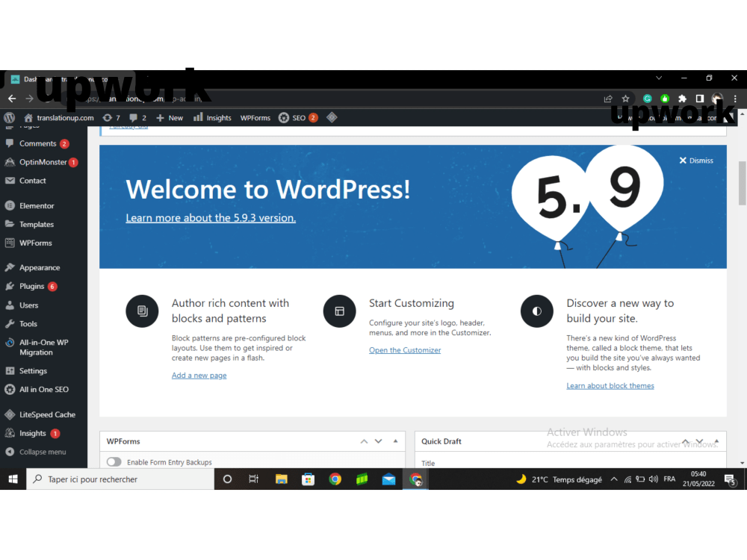Open Insights in the sidebar menu

click(43, 433)
